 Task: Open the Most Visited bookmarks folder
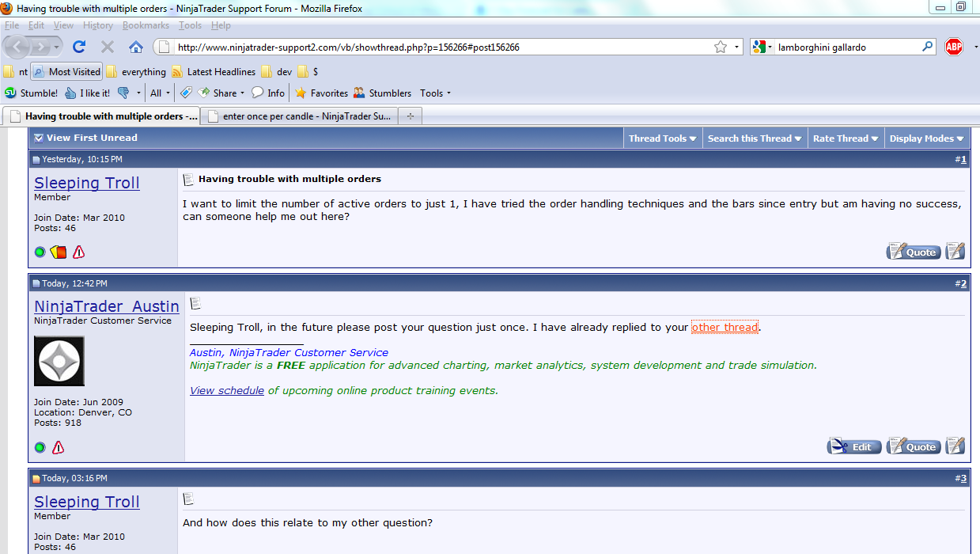coord(66,71)
